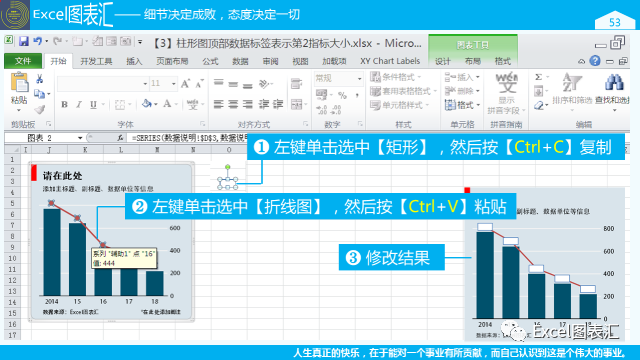The image size is (640, 360).
Task: Click the Format Painter brush icon
Action: tap(40, 109)
